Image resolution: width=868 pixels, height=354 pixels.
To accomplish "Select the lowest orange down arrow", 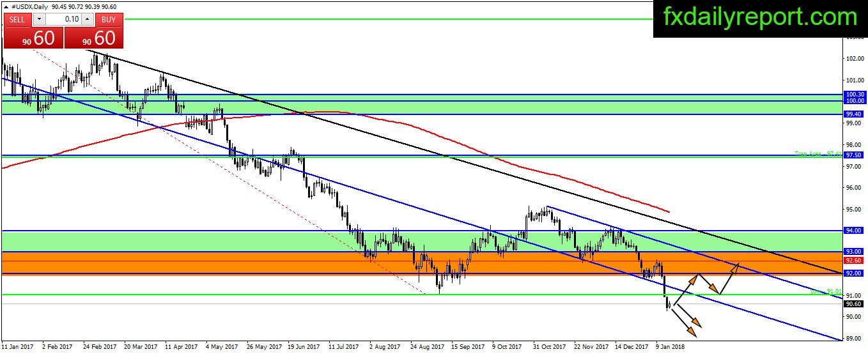I will (x=692, y=331).
